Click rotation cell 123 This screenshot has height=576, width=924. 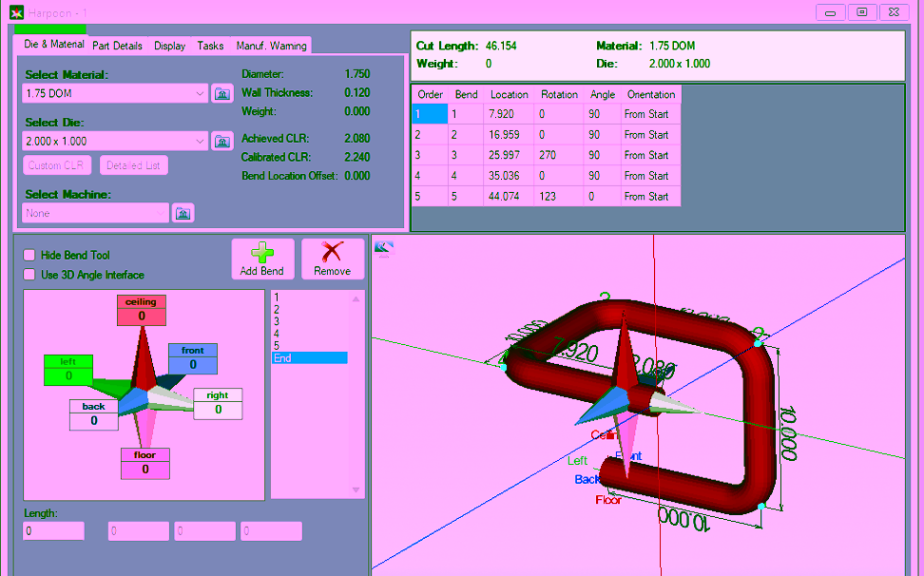(x=559, y=197)
